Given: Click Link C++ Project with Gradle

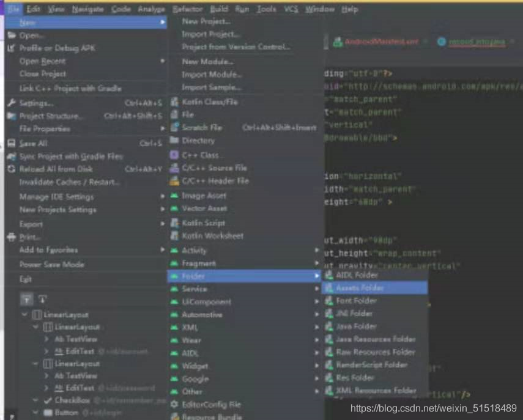Looking at the screenshot, I should 86,88.
